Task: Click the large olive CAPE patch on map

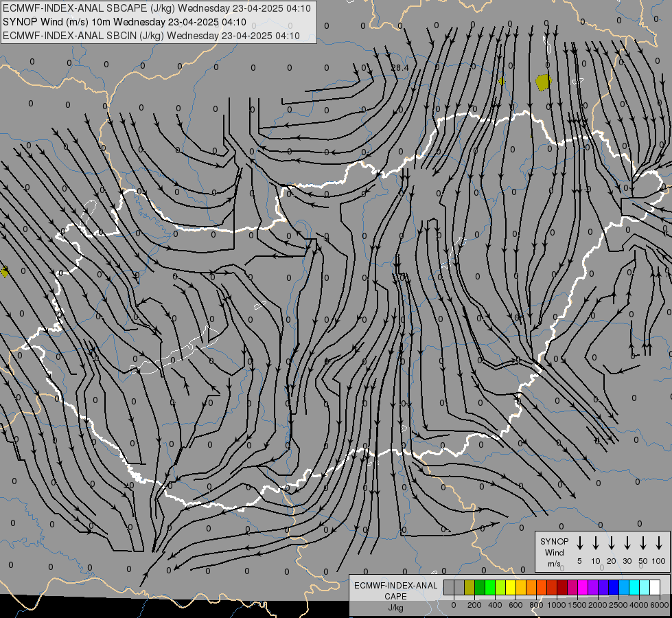Action: tap(544, 82)
